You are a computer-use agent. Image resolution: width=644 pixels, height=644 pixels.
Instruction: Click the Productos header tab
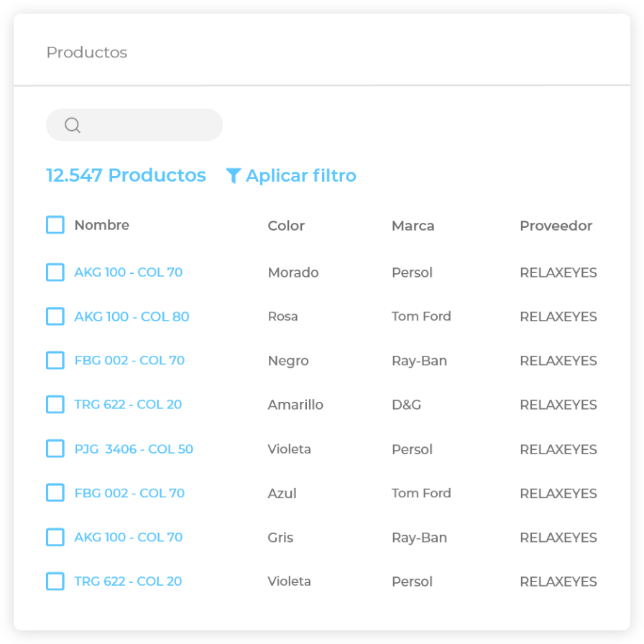86,52
